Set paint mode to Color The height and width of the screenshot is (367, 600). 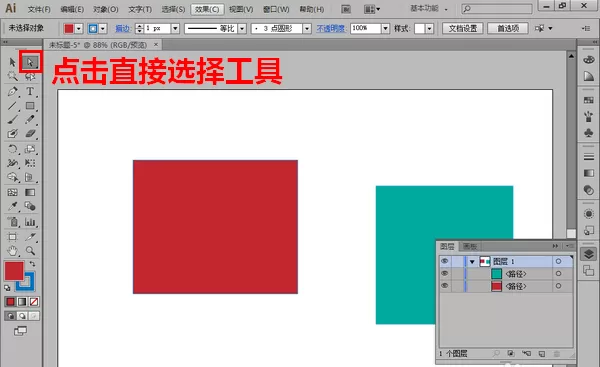pyautogui.click(x=10, y=302)
